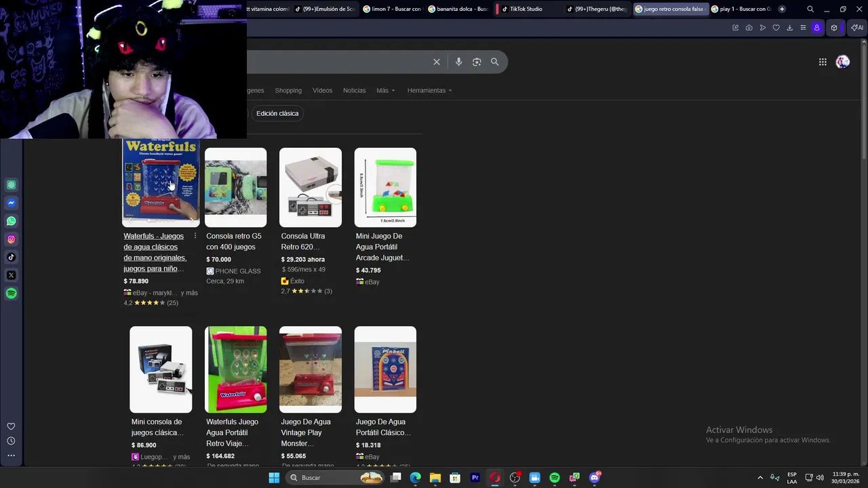Open the toolbar player play icon

coord(762,28)
